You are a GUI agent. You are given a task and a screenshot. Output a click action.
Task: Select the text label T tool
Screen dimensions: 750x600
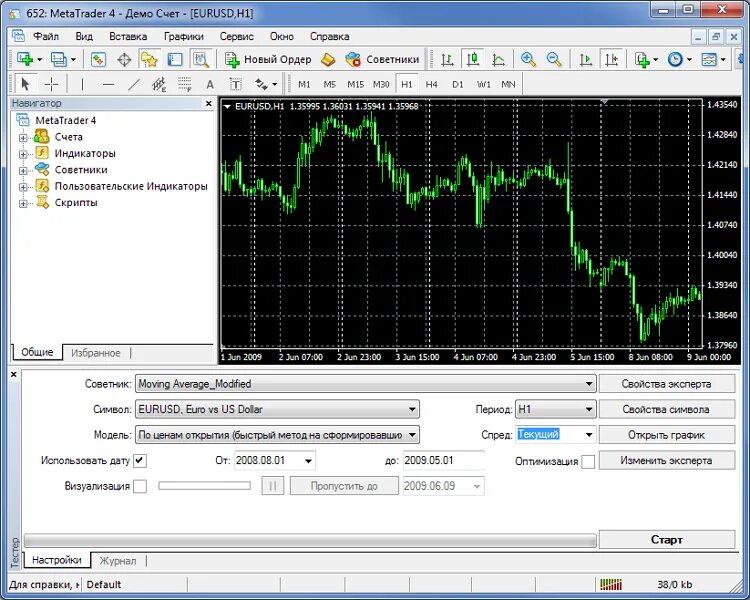pyautogui.click(x=235, y=85)
